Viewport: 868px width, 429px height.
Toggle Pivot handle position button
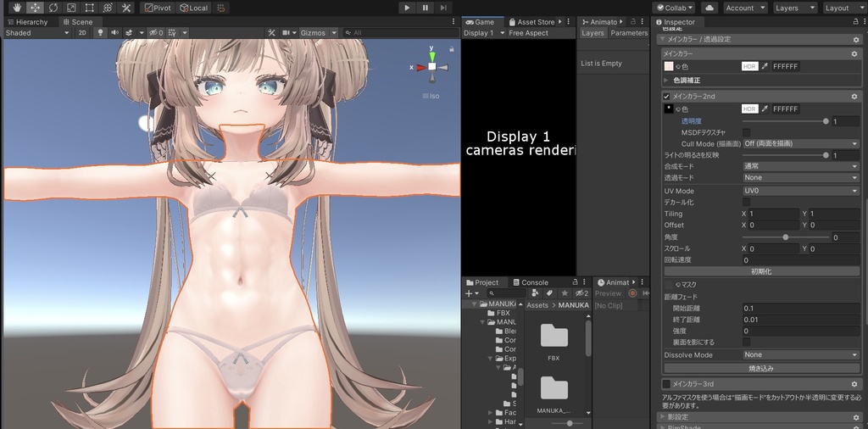point(158,8)
